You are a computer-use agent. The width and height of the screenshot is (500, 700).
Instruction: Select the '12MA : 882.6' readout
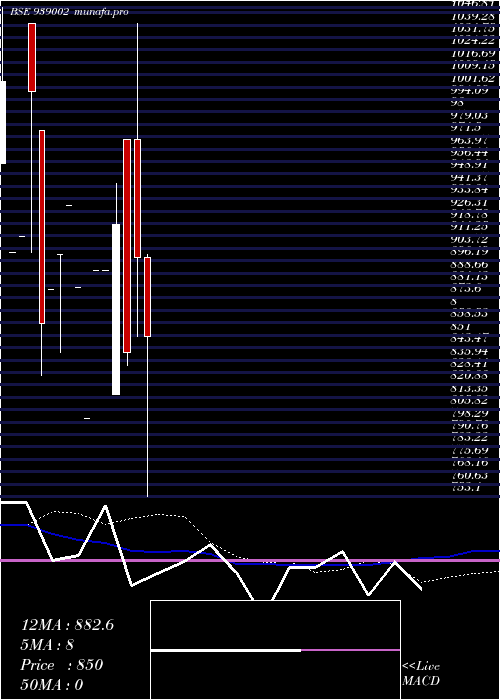click(x=67, y=625)
